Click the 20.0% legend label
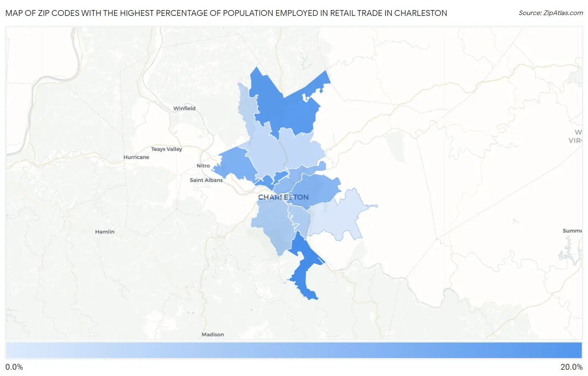 tap(571, 367)
